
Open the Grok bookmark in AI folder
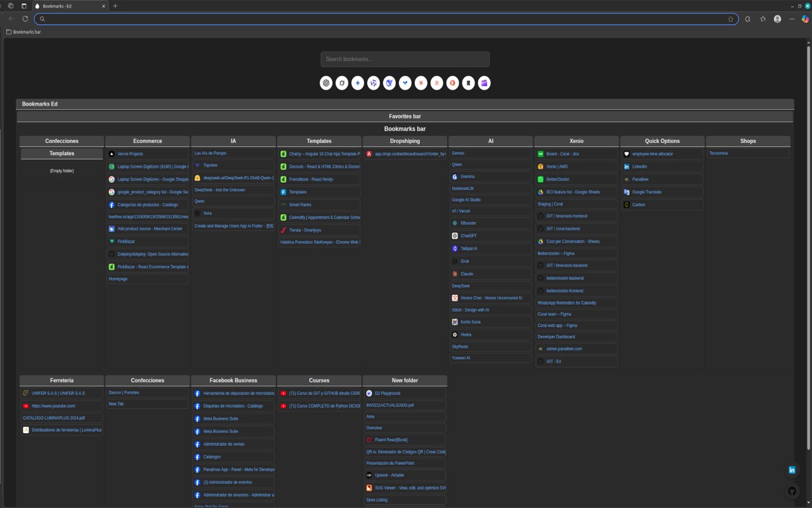(x=490, y=261)
